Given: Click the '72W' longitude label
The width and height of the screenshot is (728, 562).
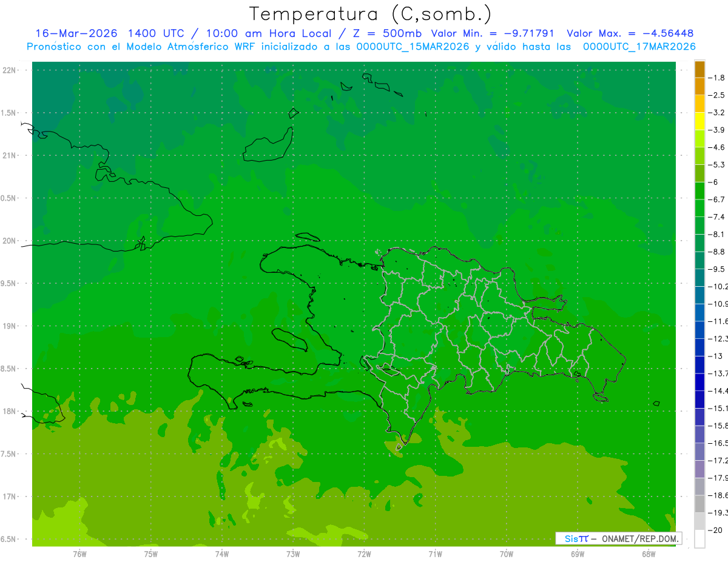Looking at the screenshot, I should [x=364, y=554].
